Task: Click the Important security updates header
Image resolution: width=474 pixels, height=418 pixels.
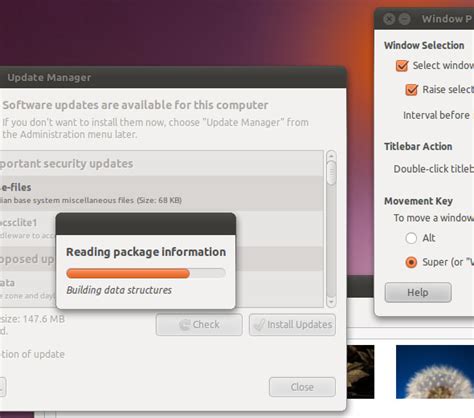Action: pyautogui.click(x=66, y=164)
